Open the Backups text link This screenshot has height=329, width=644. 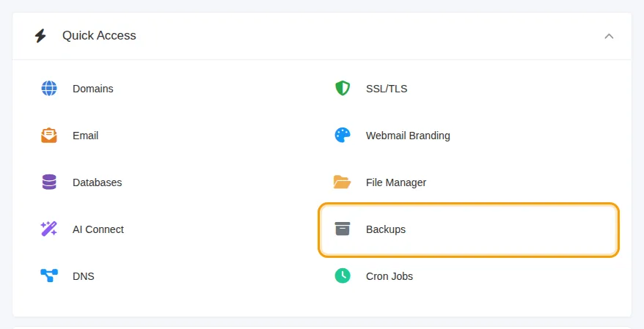[386, 229]
